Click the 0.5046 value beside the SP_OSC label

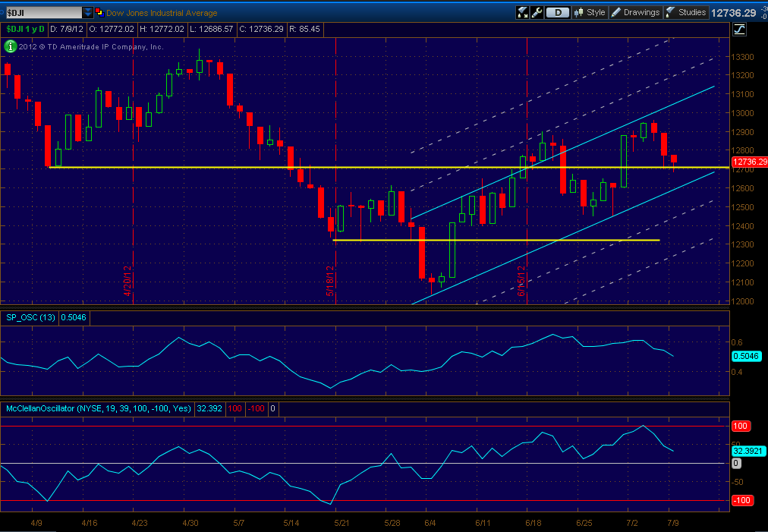coord(74,317)
